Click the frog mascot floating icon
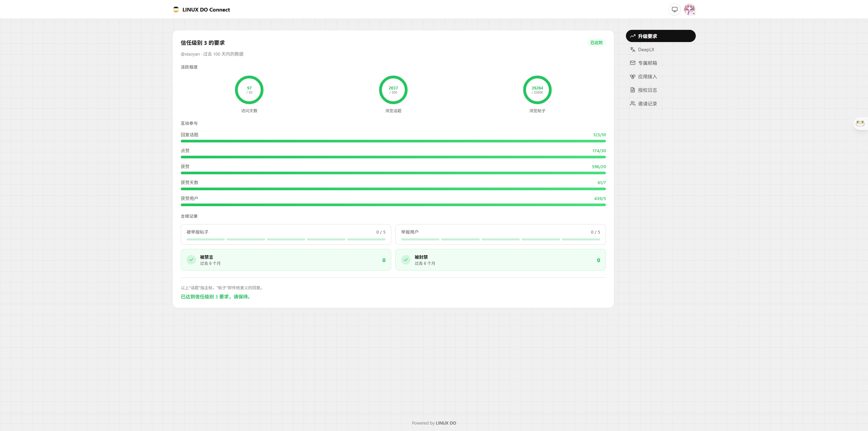This screenshot has width=868, height=431. click(860, 123)
